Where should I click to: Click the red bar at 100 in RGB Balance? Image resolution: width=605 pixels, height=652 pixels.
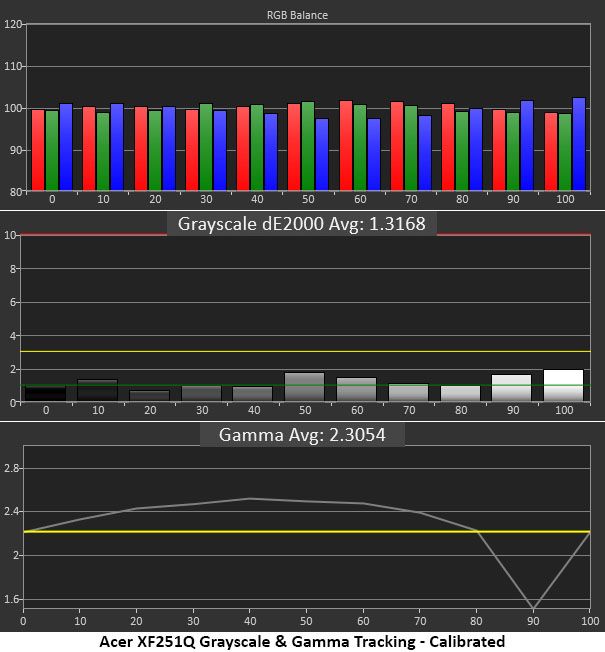tap(551, 152)
